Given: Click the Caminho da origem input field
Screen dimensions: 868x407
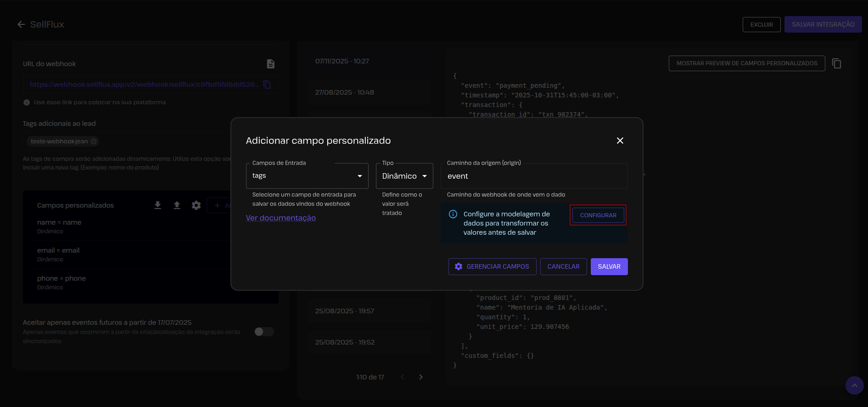Looking at the screenshot, I should point(534,176).
